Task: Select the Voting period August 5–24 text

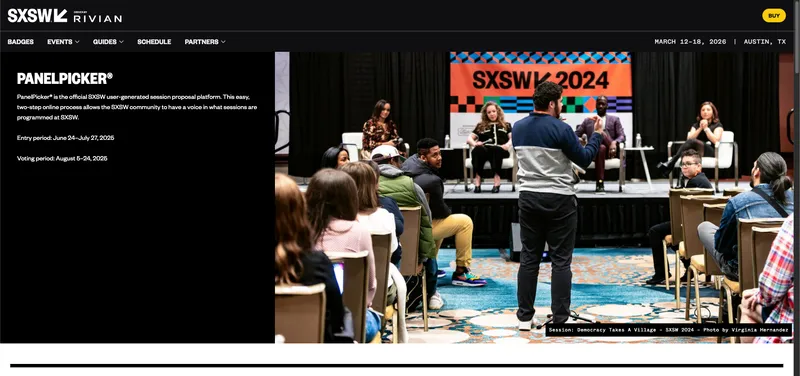Action: (62, 158)
